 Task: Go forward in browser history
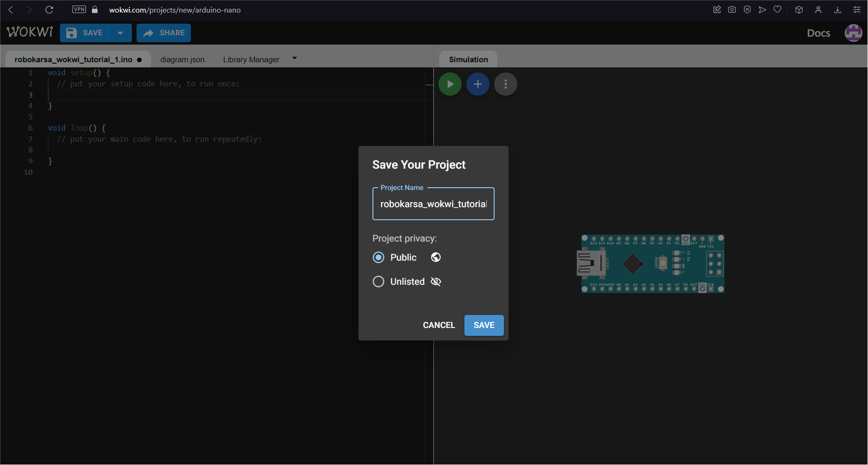[x=29, y=10]
